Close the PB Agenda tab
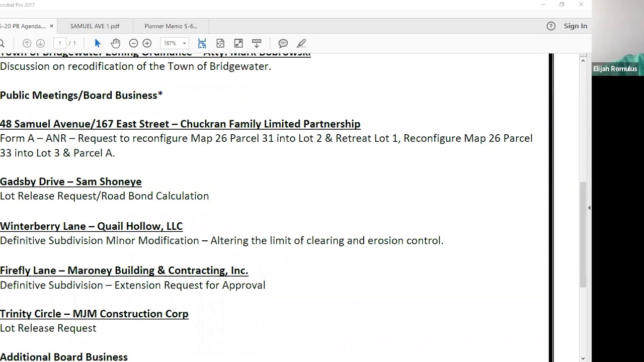The image size is (644, 362). pos(51,26)
